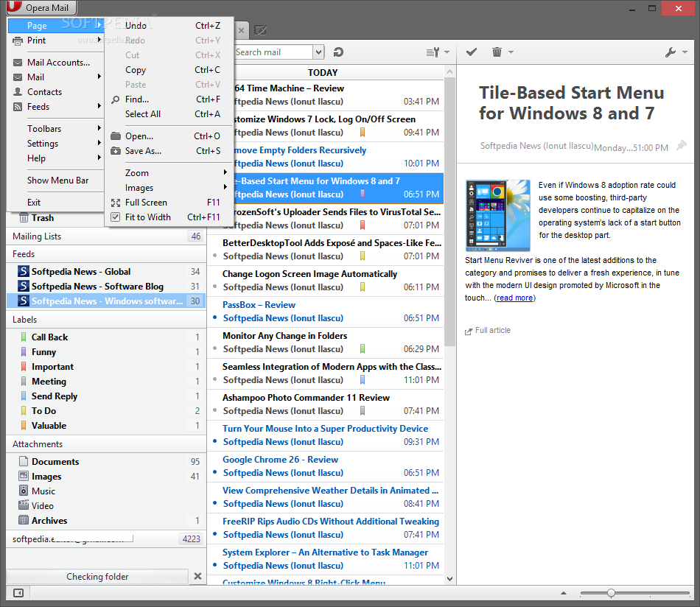Image resolution: width=700 pixels, height=607 pixels.
Task: Toggle unread dot for Google Chrome 26 - Review
Action: (214, 472)
